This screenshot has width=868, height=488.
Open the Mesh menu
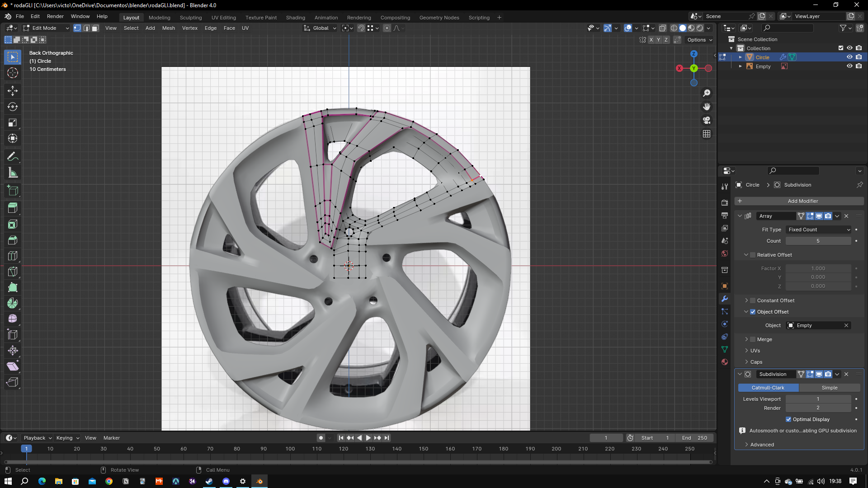pos(168,28)
